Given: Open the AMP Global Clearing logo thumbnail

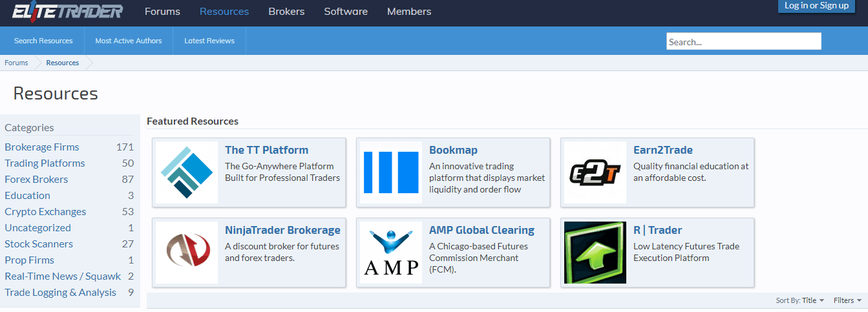Looking at the screenshot, I should pyautogui.click(x=391, y=253).
